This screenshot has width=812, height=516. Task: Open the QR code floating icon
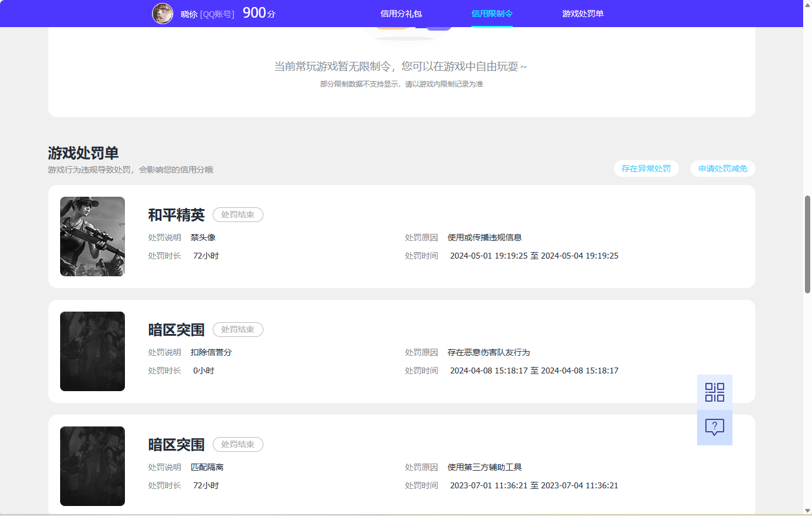tap(714, 392)
